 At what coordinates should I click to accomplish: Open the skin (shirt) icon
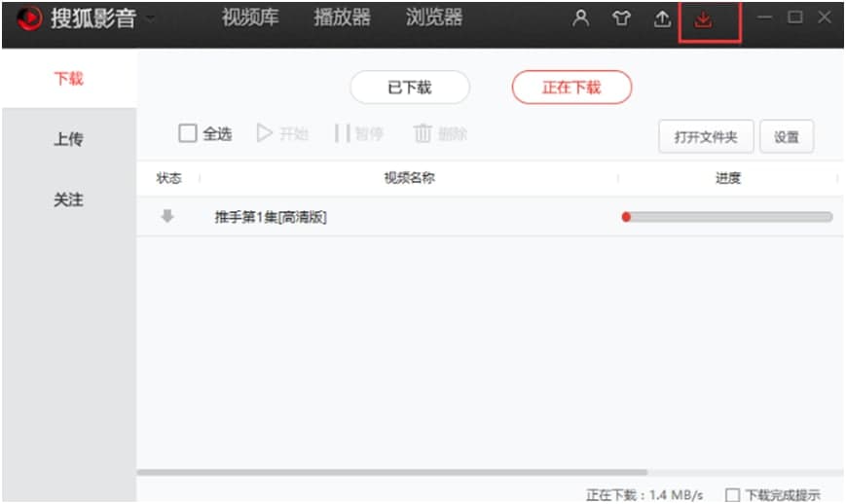tap(621, 18)
